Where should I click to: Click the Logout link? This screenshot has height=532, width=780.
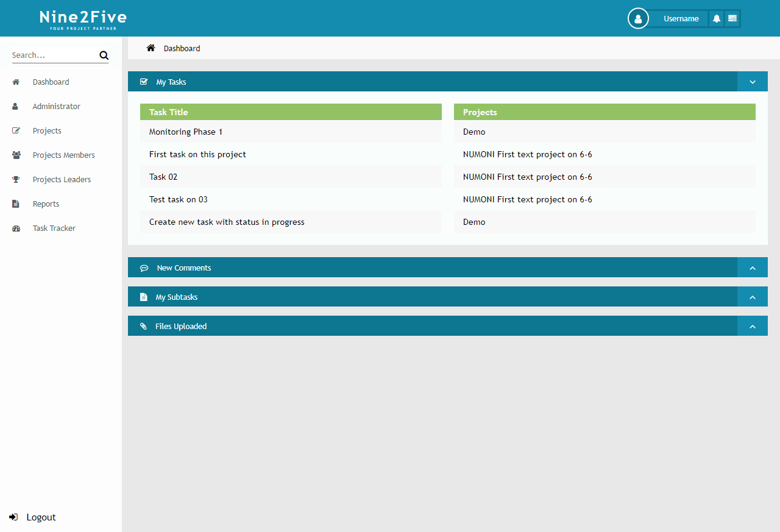point(41,517)
